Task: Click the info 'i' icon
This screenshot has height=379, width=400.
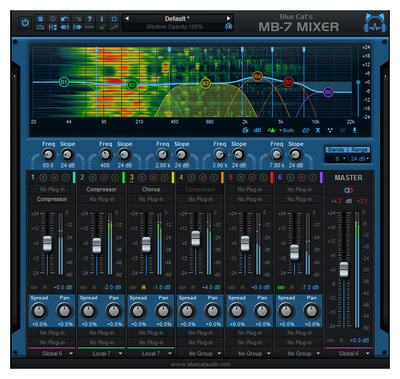Action: 102,19
